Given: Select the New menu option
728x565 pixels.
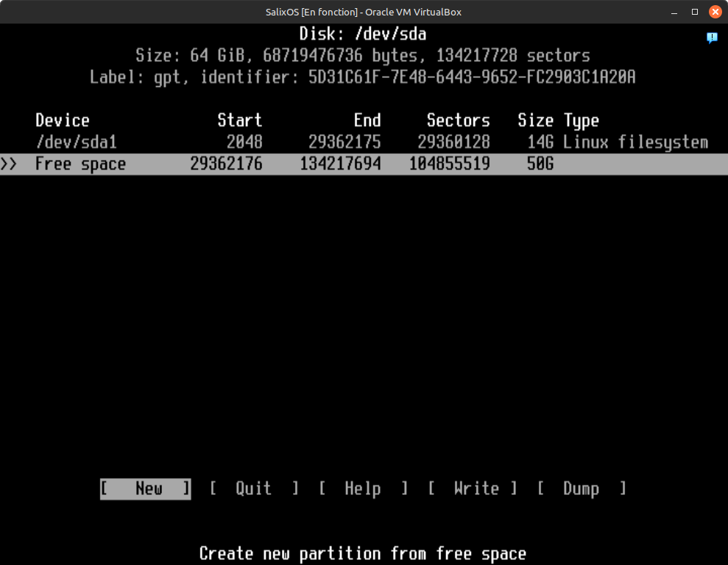Looking at the screenshot, I should [x=146, y=488].
